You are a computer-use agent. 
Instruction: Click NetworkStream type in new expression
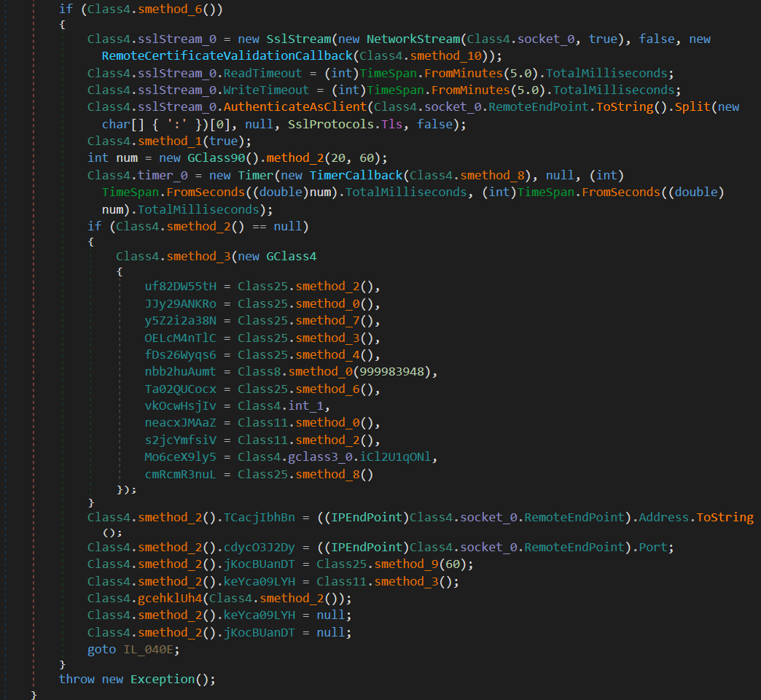click(x=413, y=39)
